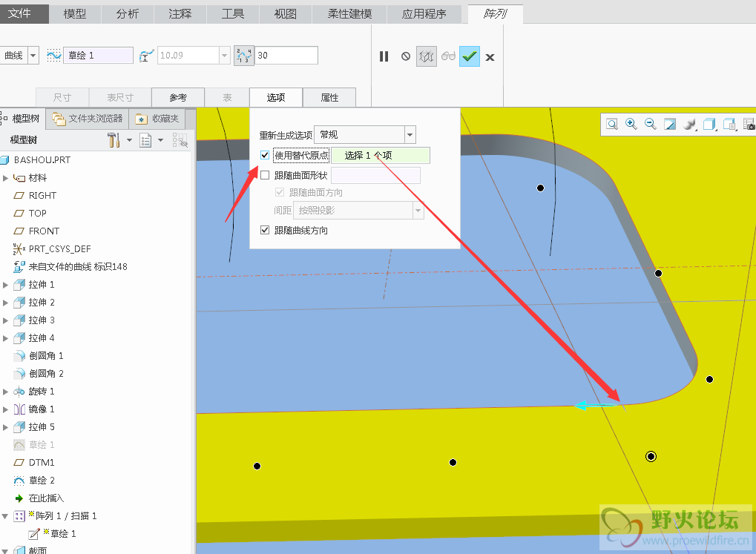Switch to the 分析 ribbon tab

tap(127, 13)
